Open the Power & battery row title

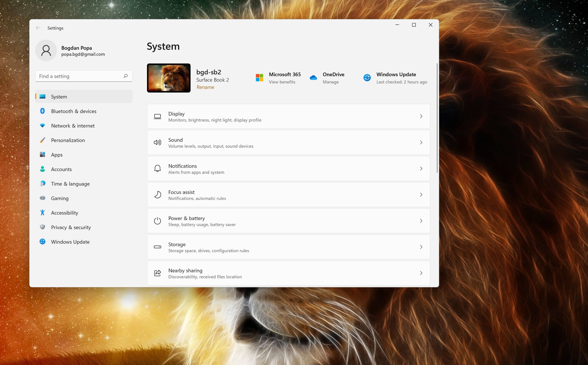coord(187,218)
